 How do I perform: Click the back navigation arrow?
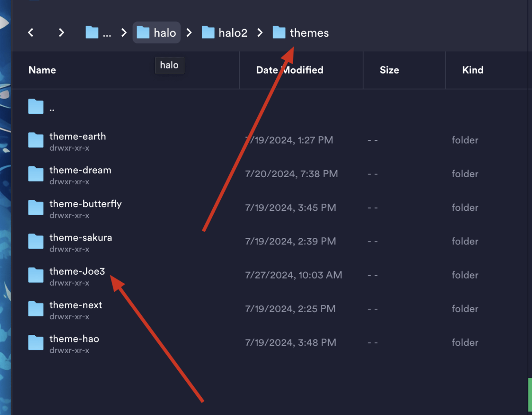31,33
